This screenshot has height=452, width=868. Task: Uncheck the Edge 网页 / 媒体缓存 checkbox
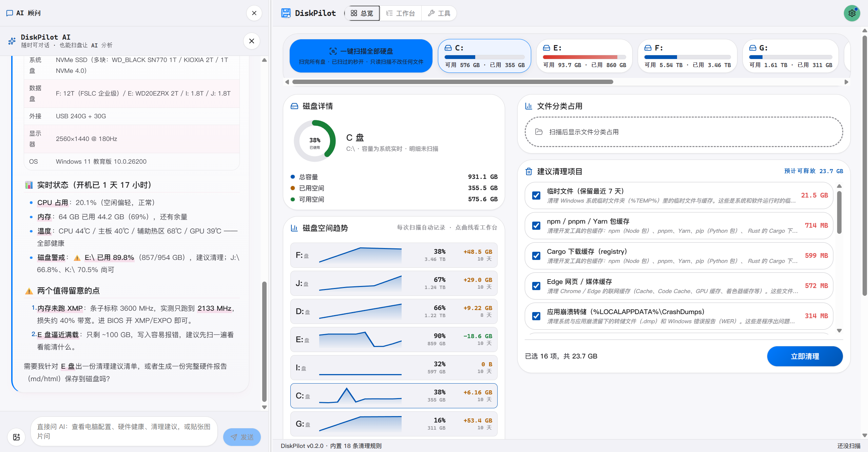pyautogui.click(x=536, y=286)
